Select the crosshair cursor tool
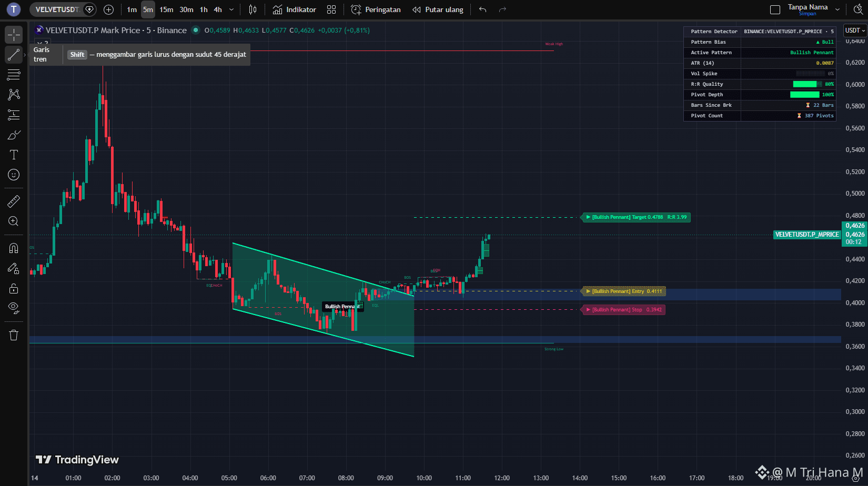Viewport: 868px width, 486px height. pyautogui.click(x=14, y=35)
